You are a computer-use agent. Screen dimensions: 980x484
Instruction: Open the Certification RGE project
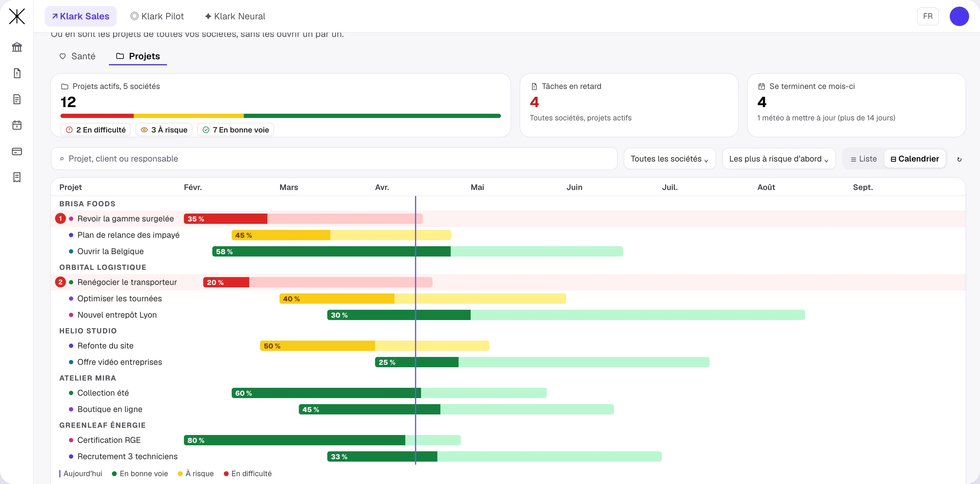click(x=109, y=440)
